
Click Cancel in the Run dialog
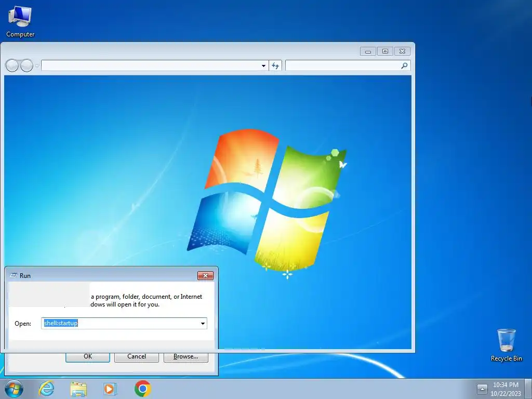pos(137,356)
